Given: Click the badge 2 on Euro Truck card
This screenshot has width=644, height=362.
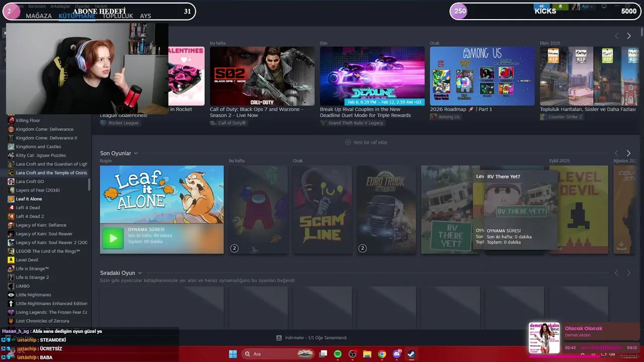Looking at the screenshot, I should tap(362, 248).
